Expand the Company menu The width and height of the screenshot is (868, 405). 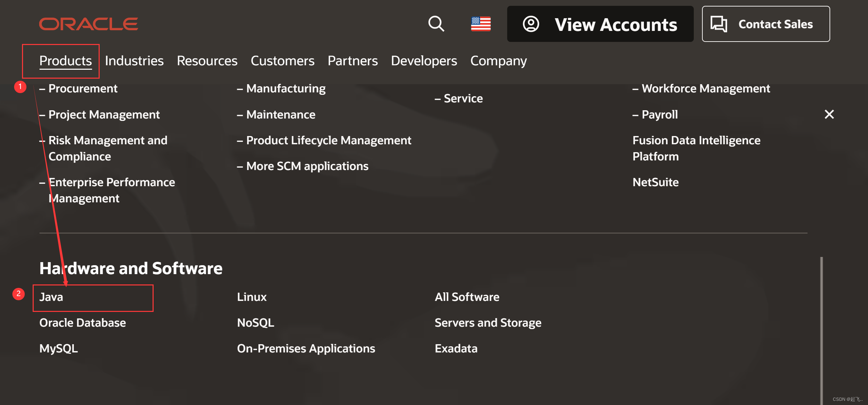click(498, 61)
